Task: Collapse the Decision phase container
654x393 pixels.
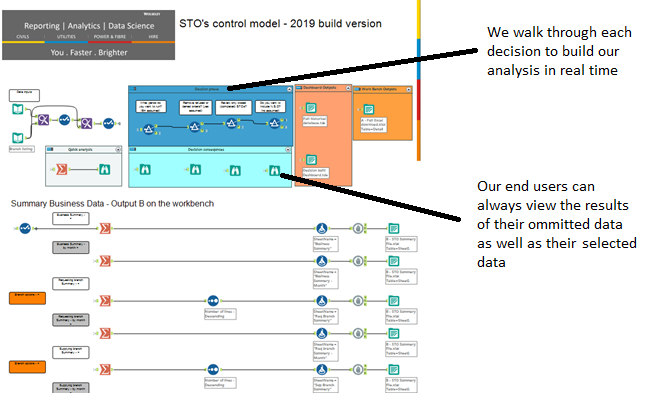Action: [289, 89]
